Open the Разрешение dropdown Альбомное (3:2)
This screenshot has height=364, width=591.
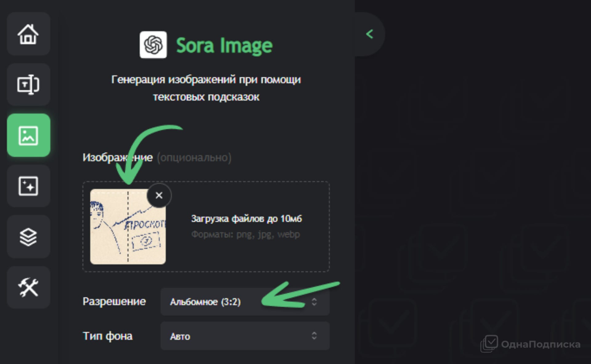point(245,302)
